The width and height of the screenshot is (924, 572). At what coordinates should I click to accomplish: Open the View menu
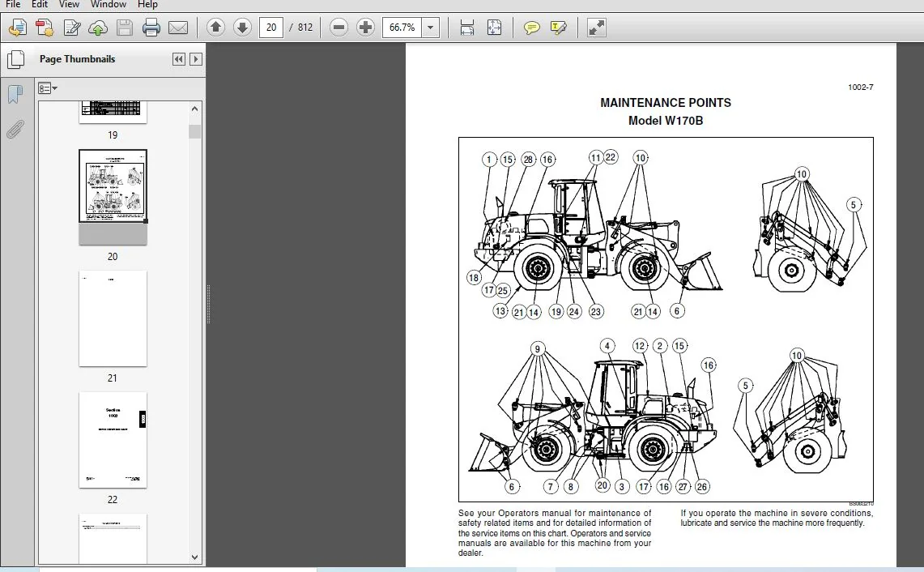pyautogui.click(x=69, y=4)
